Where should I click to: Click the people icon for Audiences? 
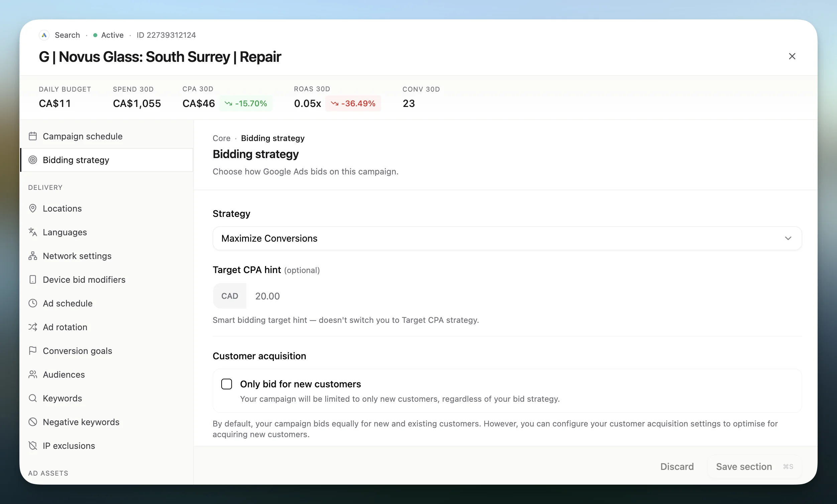33,374
